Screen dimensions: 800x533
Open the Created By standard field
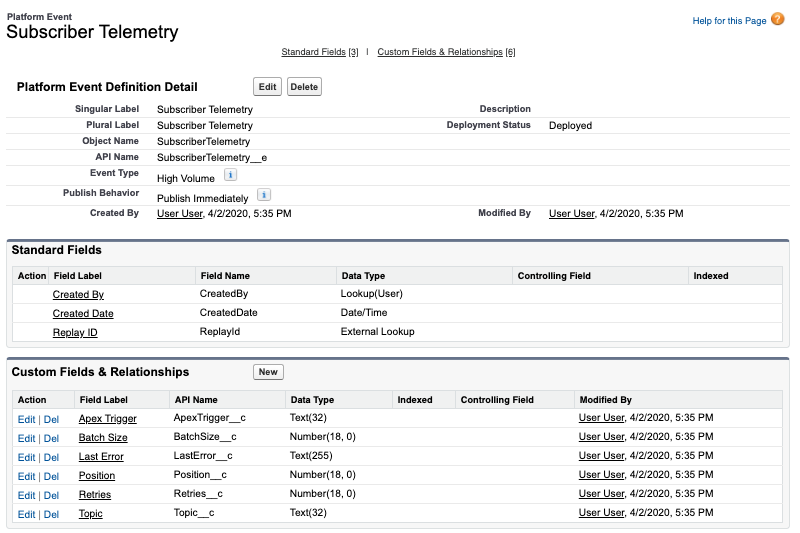[78, 295]
